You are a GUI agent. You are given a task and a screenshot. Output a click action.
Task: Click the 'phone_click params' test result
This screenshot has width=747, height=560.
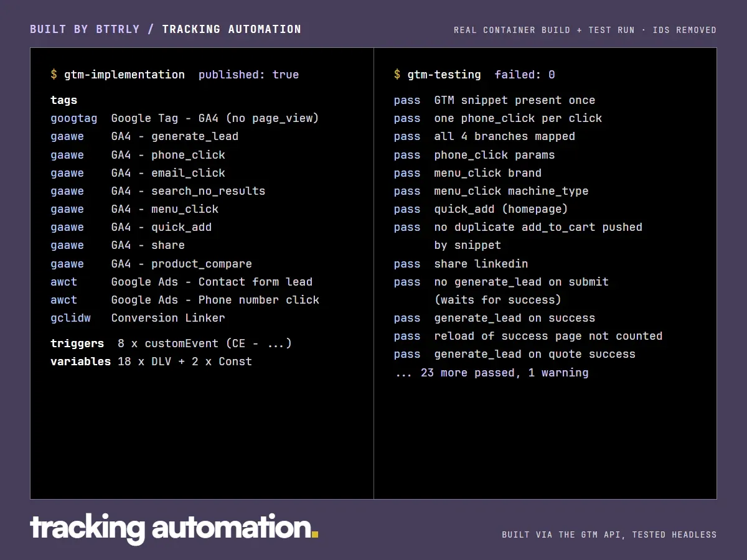pyautogui.click(x=474, y=155)
